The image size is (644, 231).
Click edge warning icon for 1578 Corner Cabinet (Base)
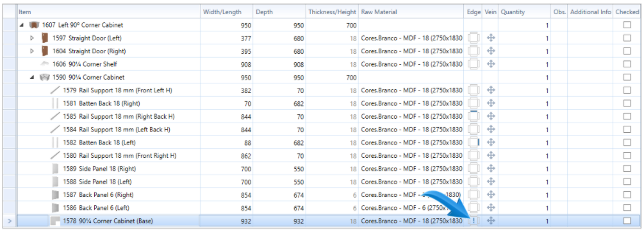point(474,221)
